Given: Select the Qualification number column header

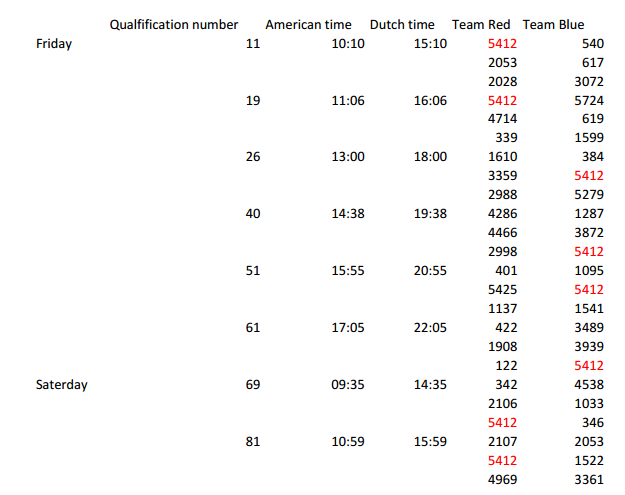Looking at the screenshot, I should click(174, 25).
